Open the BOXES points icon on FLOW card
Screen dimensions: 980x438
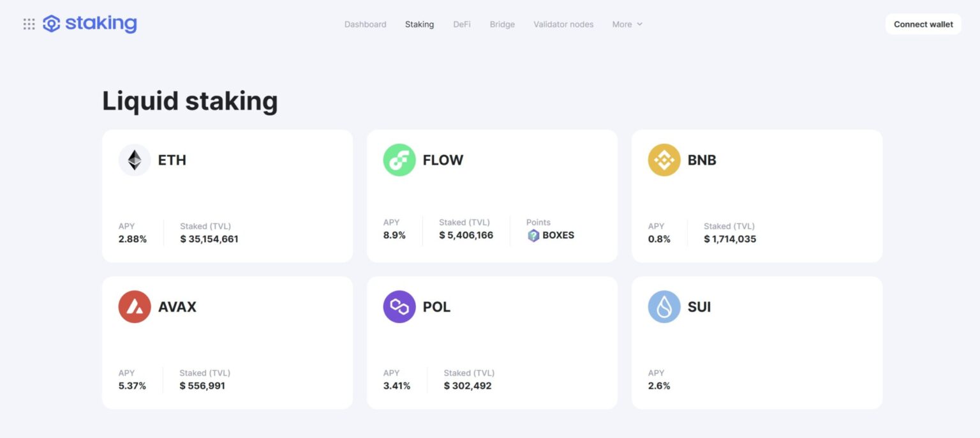tap(533, 236)
